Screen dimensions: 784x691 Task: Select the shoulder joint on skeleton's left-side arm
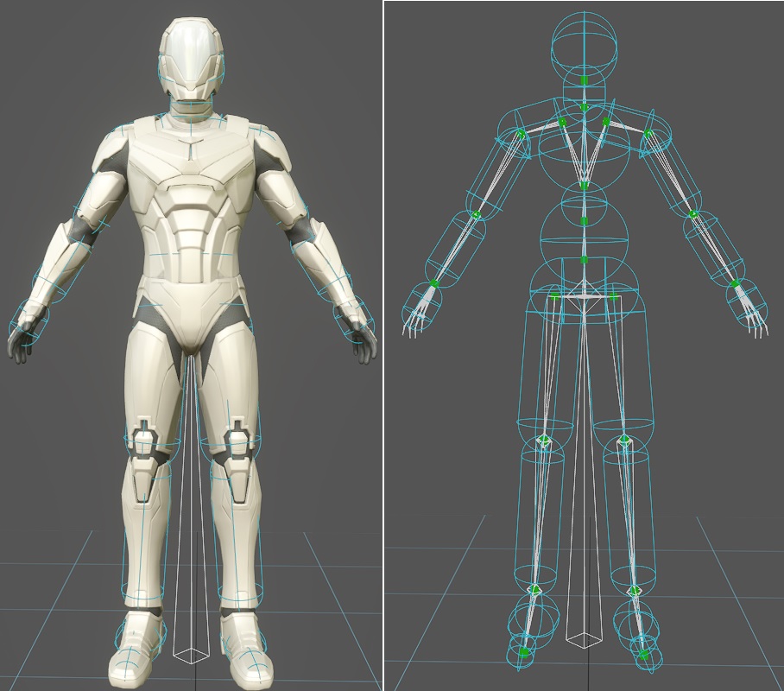[521, 134]
